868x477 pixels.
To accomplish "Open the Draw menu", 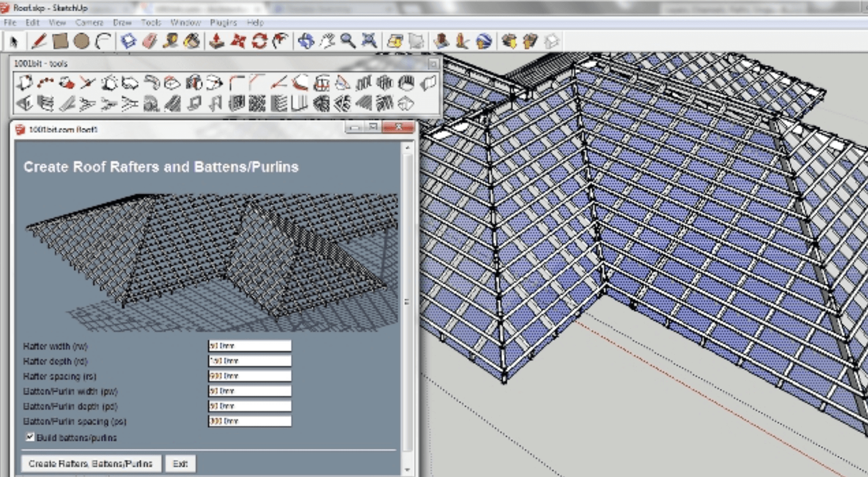I will 122,22.
